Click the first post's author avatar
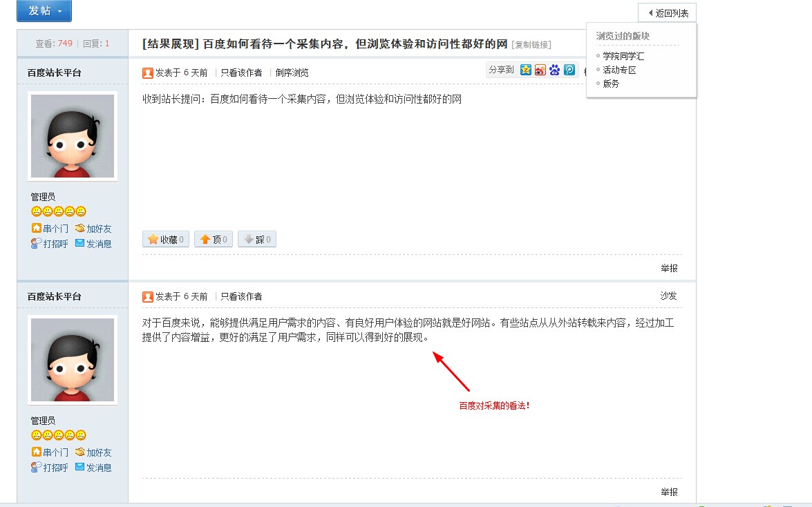This screenshot has width=812, height=507. [73, 136]
